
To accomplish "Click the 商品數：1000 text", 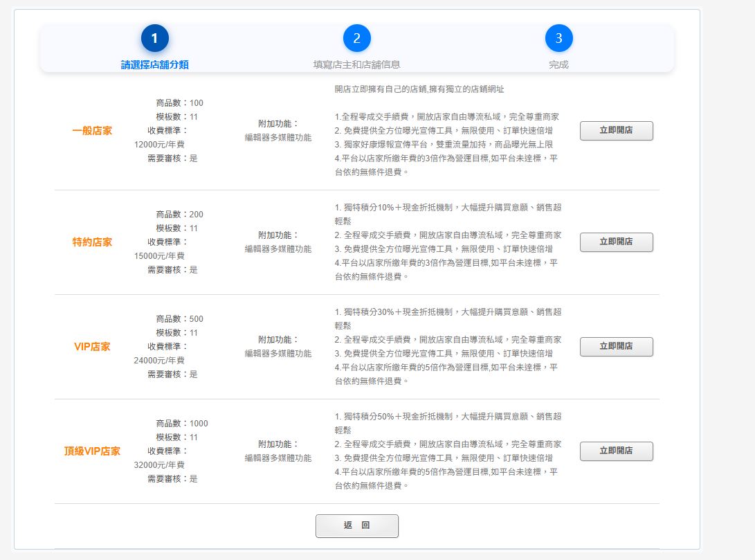I will (182, 423).
